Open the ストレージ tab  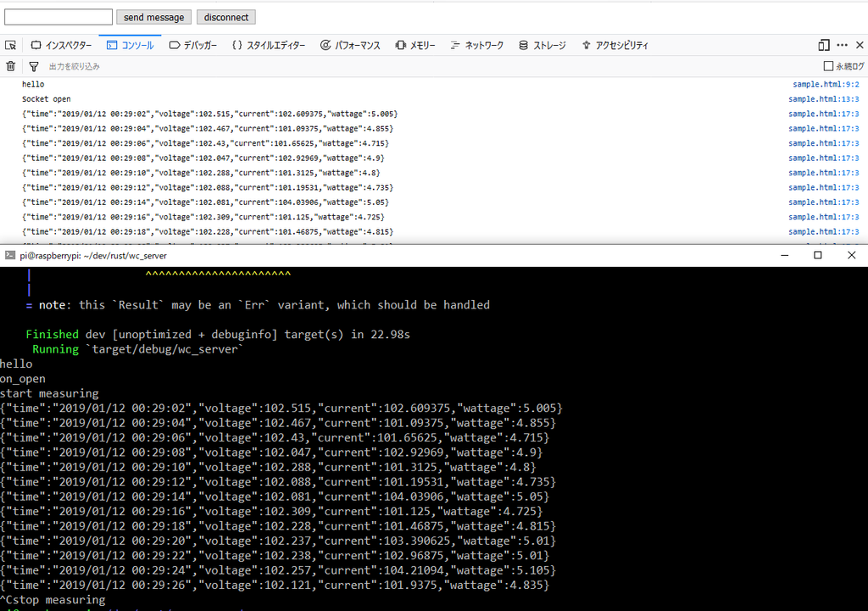click(x=542, y=45)
